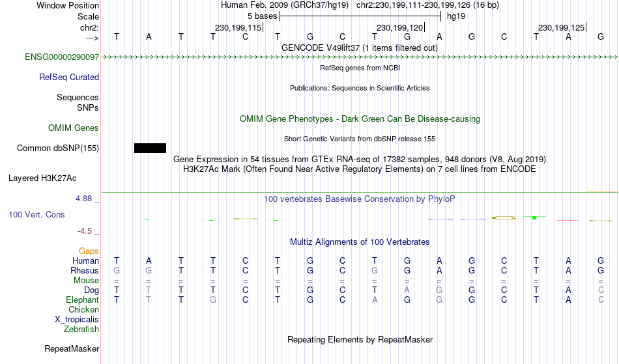The width and height of the screenshot is (619, 364).
Task: Click the 4.88 PhyloP upper limit value
Action: [83, 199]
